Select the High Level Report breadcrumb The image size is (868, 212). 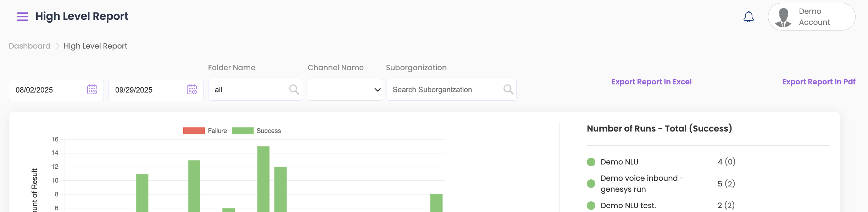(95, 46)
